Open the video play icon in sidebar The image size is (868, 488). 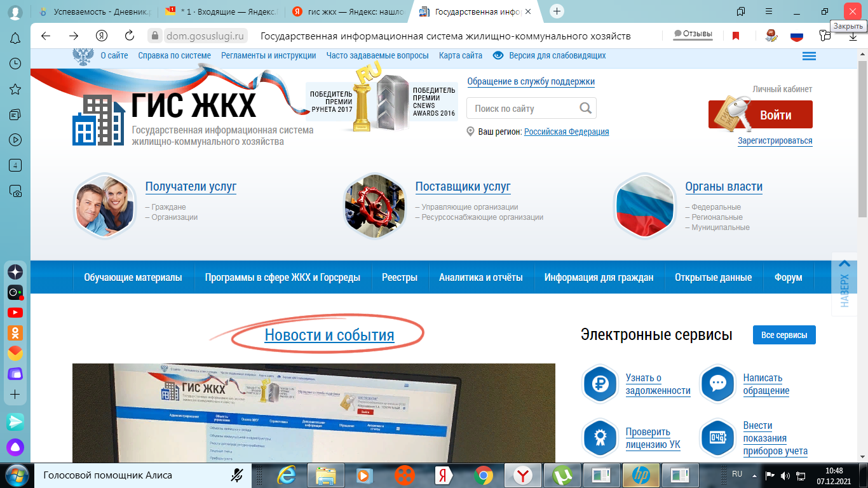tap(15, 140)
